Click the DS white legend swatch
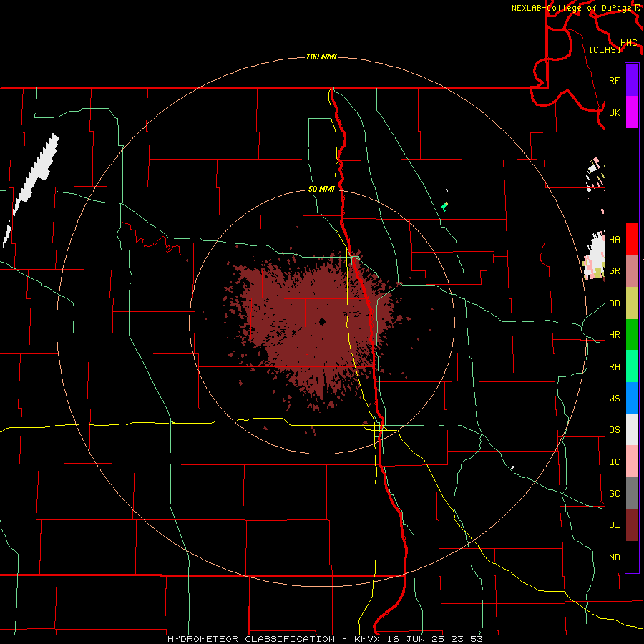644x644 pixels. [632, 429]
